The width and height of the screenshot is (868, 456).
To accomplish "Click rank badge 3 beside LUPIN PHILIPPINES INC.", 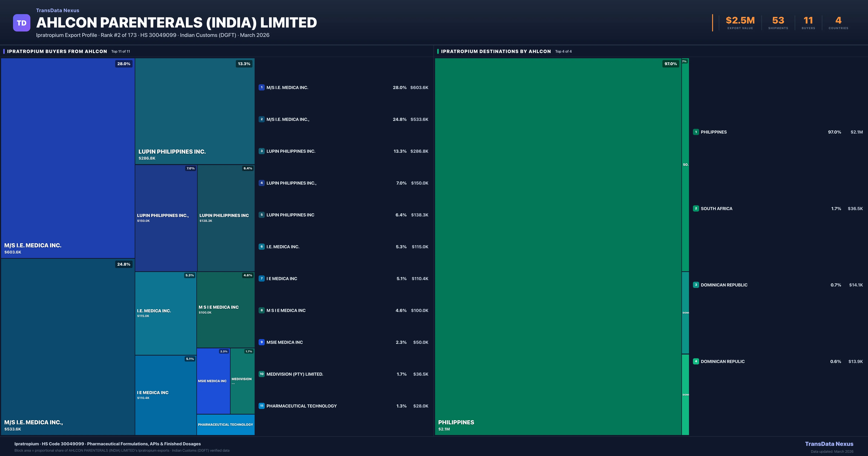I will [x=261, y=151].
